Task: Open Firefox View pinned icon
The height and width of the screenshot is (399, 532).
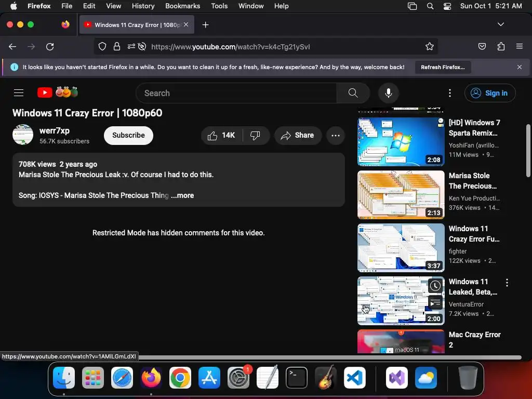Action: (65, 24)
